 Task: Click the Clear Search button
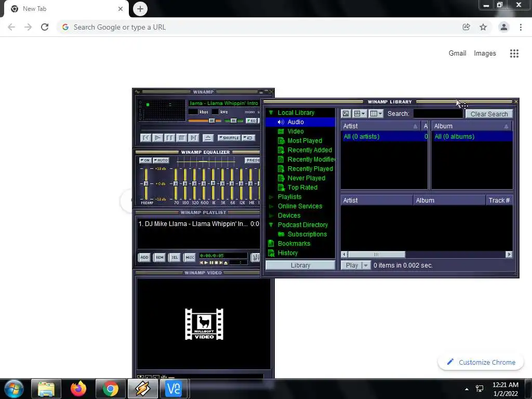(489, 114)
